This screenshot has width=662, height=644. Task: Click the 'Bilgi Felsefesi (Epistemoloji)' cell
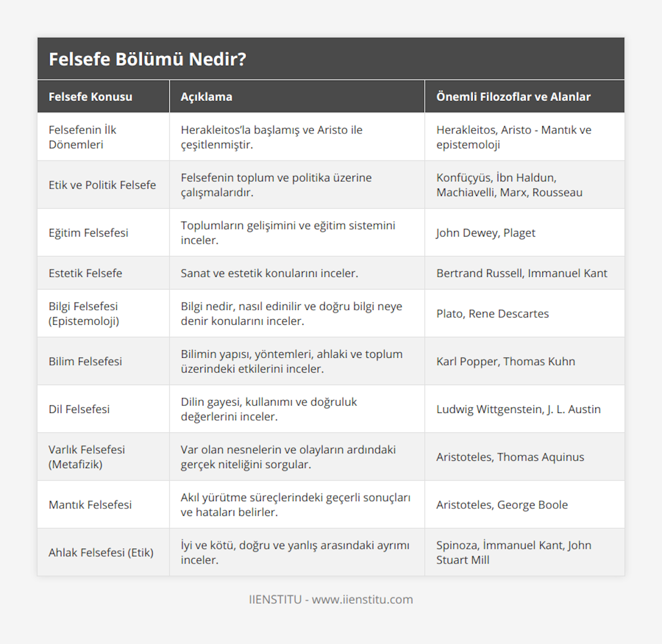coord(84,314)
